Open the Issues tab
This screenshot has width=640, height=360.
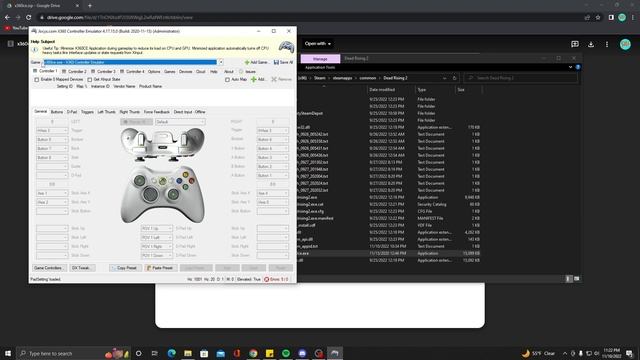tap(248, 71)
